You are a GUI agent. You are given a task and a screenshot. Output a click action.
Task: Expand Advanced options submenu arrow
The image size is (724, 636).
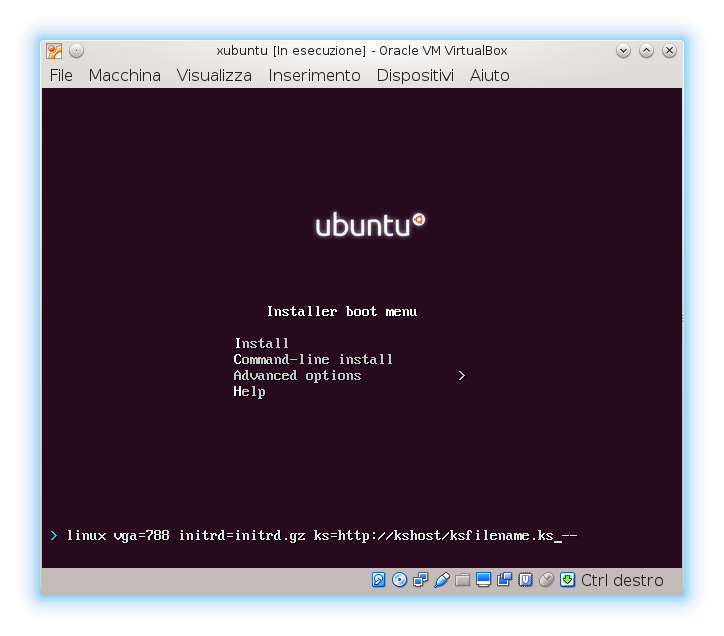click(x=462, y=376)
